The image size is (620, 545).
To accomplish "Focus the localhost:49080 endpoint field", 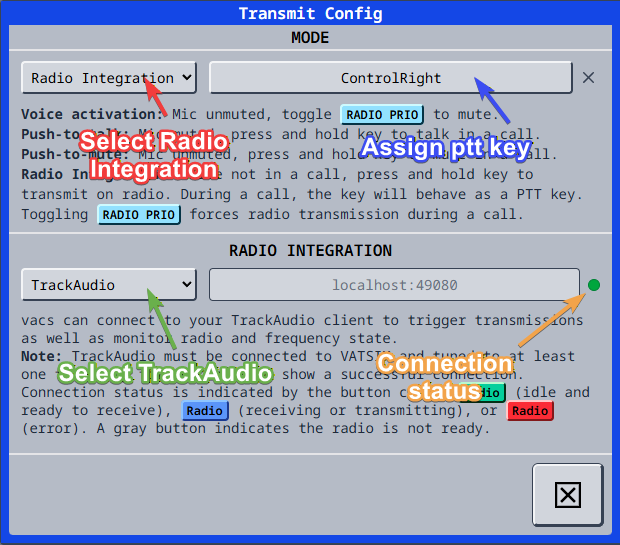I will 394,285.
